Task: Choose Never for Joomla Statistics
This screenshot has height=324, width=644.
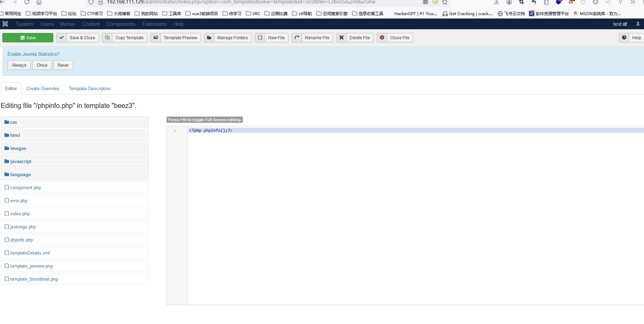Action: (63, 65)
